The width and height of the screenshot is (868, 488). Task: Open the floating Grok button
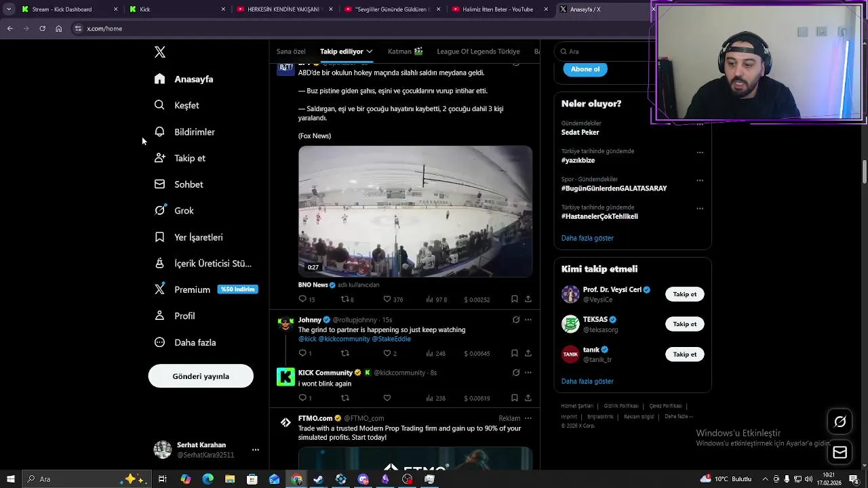[x=840, y=422]
